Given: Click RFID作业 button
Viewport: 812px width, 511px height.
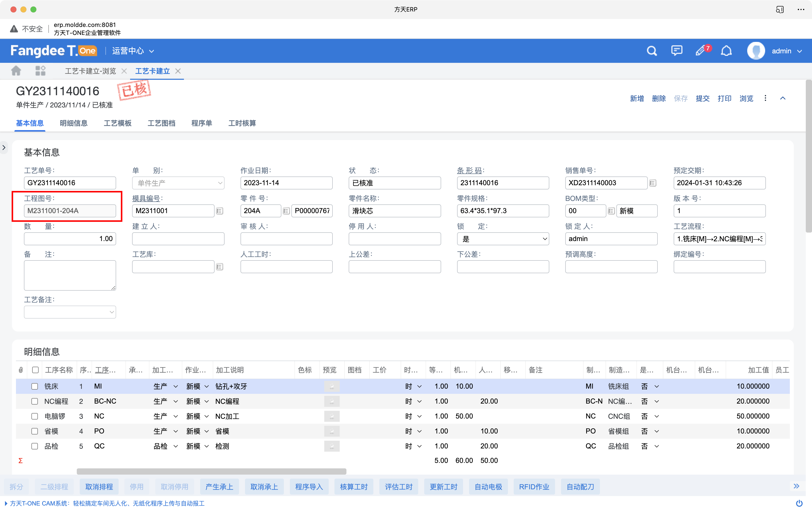Looking at the screenshot, I should click(534, 486).
